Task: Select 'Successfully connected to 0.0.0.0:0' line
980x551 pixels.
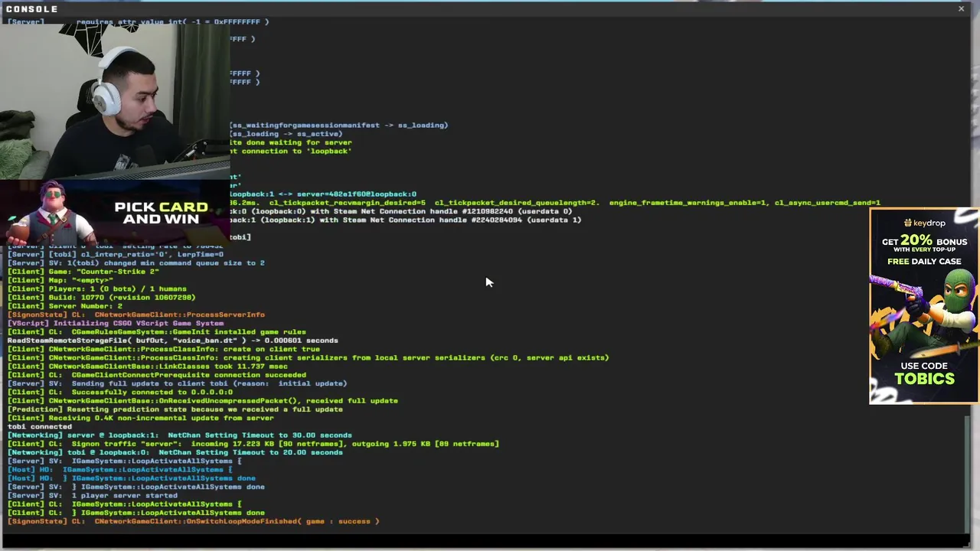Action: (120, 392)
